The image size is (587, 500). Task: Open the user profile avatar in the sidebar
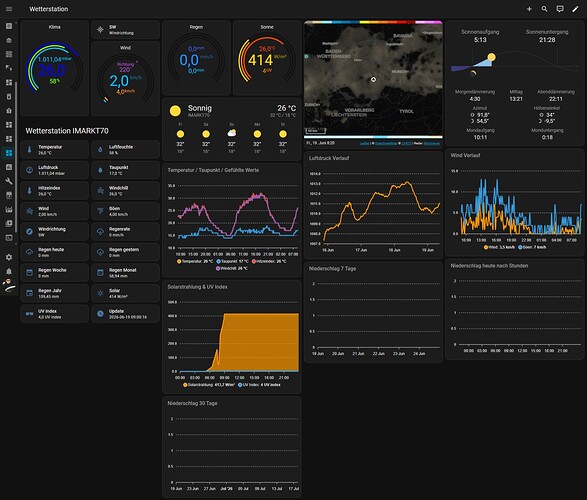9,285
